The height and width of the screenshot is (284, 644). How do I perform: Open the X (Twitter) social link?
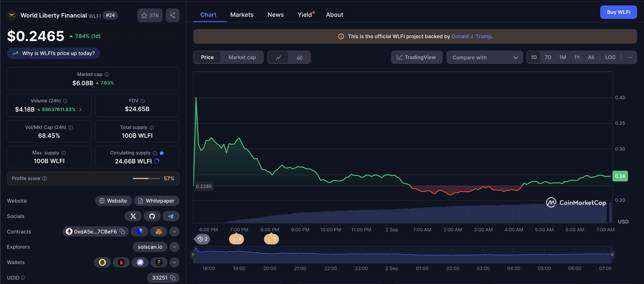coord(133,216)
